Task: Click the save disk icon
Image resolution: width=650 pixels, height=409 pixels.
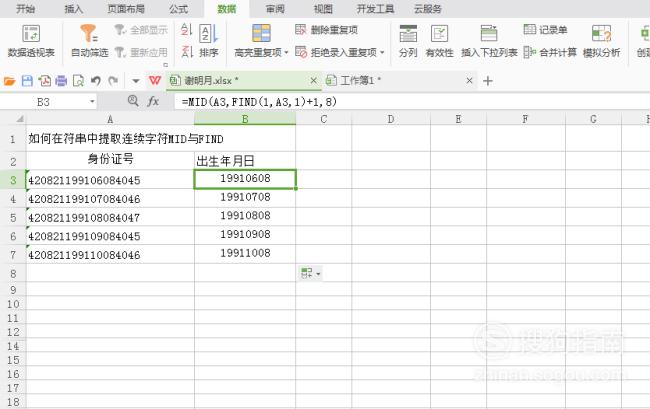Action: click(x=27, y=81)
